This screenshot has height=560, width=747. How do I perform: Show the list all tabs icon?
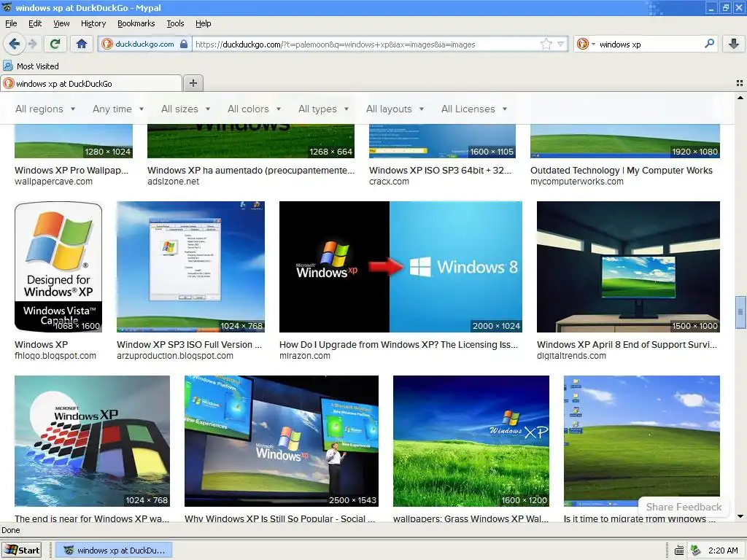click(740, 83)
